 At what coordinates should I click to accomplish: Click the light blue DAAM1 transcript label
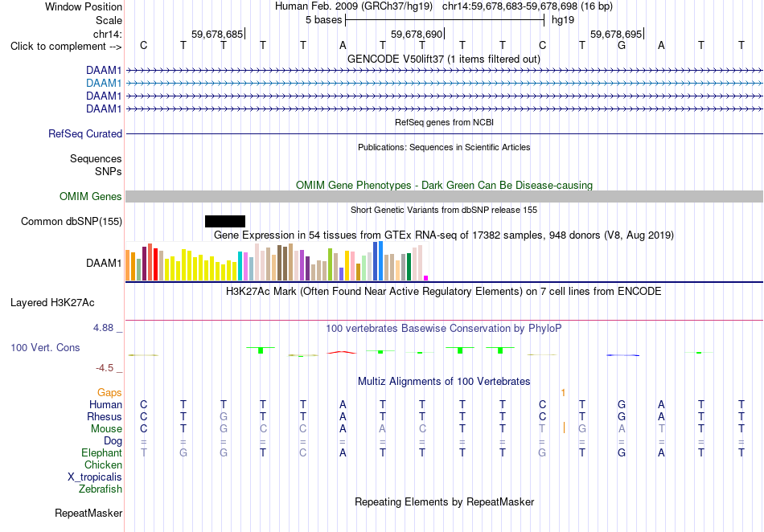click(x=103, y=84)
